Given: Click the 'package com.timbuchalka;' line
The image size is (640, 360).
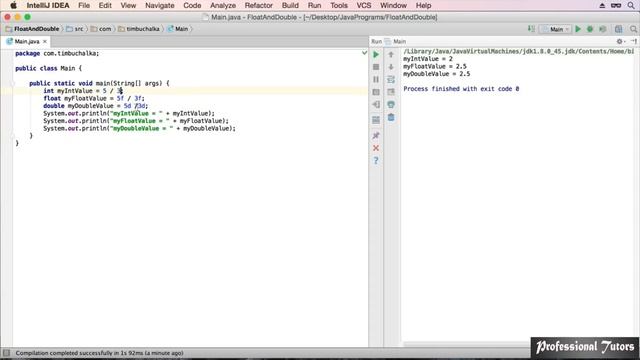Looking at the screenshot, I should pyautogui.click(x=57, y=53).
